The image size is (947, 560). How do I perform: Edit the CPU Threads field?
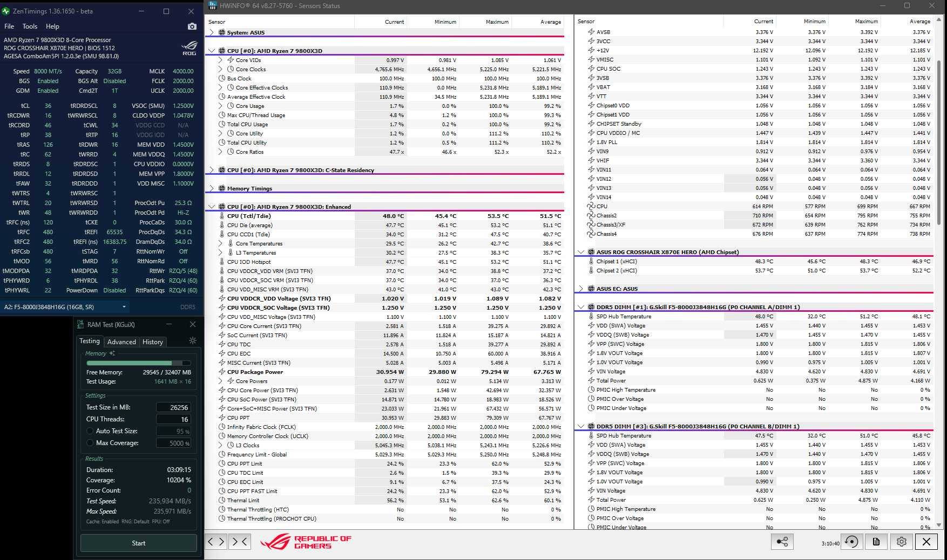173,420
